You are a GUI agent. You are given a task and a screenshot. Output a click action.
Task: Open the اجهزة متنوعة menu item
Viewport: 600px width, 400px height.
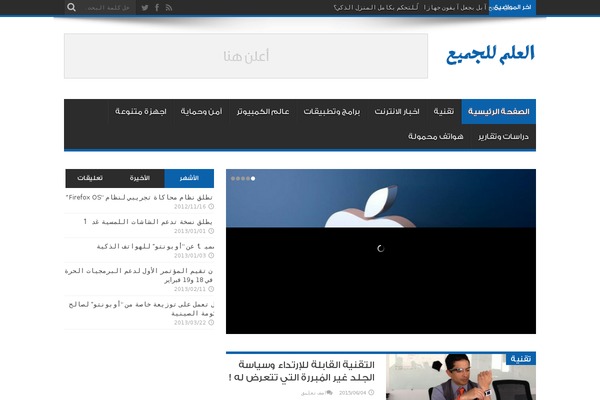point(141,111)
